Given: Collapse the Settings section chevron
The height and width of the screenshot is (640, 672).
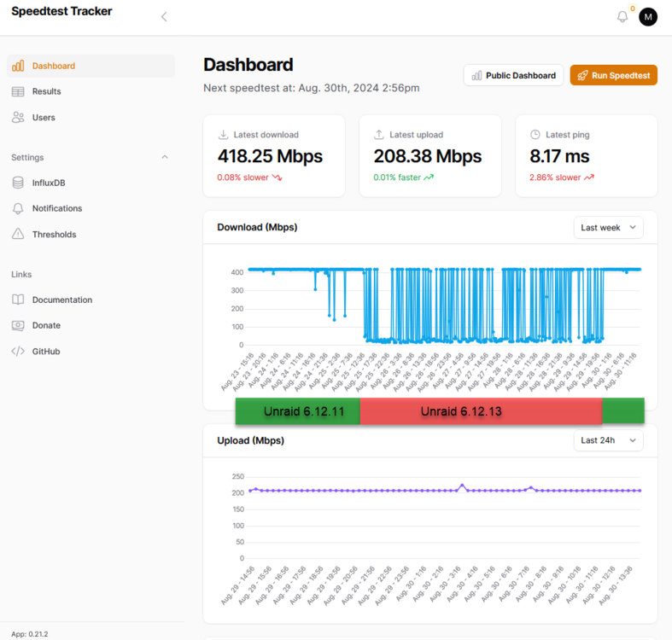Looking at the screenshot, I should click(165, 157).
